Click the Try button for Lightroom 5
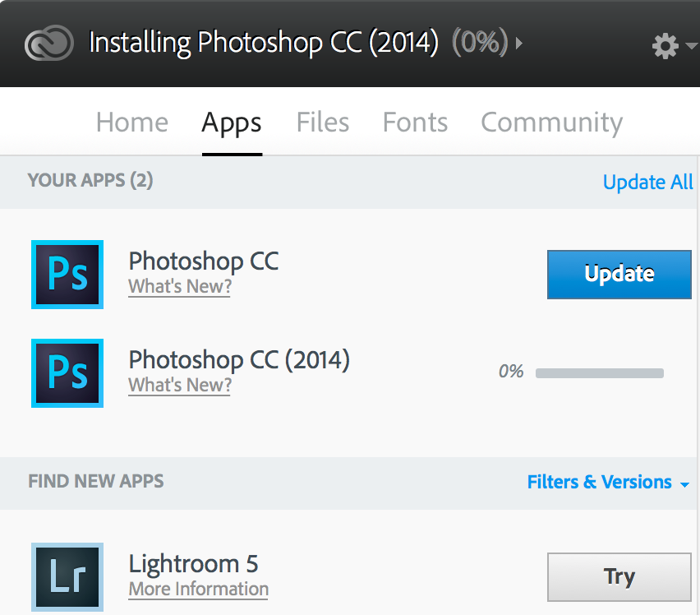This screenshot has height=615, width=700. [x=619, y=577]
